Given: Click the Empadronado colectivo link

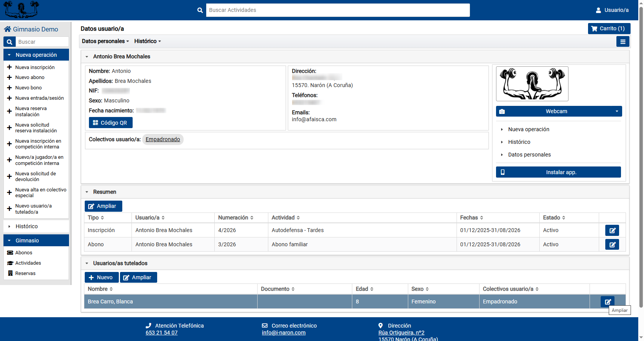Looking at the screenshot, I should (163, 139).
